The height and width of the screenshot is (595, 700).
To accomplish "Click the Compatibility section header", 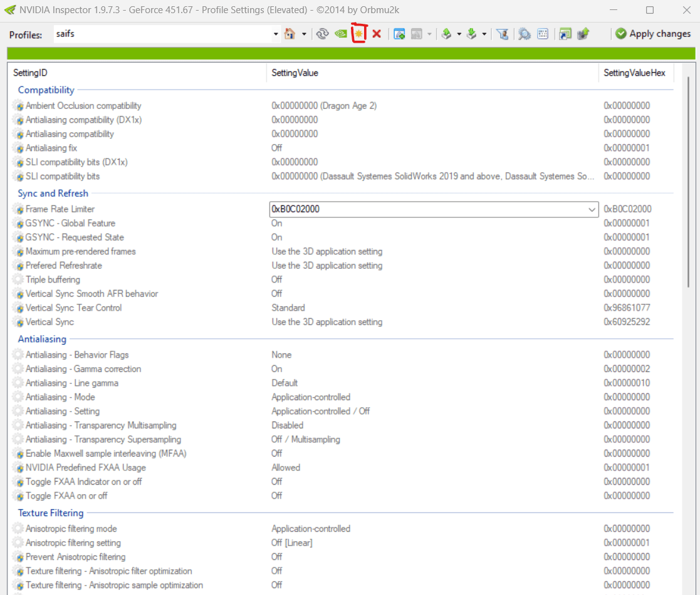I will click(45, 90).
